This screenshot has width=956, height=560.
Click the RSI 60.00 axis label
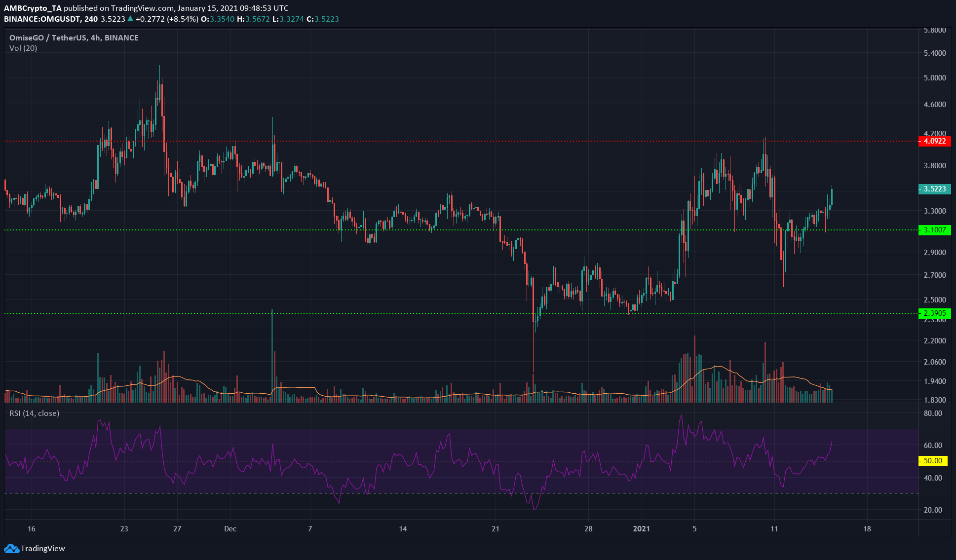click(x=933, y=446)
